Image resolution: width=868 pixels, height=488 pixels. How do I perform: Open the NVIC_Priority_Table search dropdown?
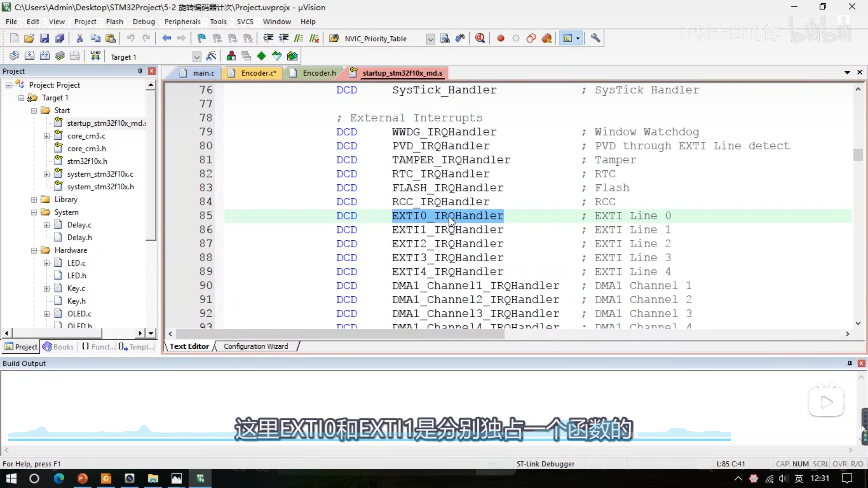[430, 39]
